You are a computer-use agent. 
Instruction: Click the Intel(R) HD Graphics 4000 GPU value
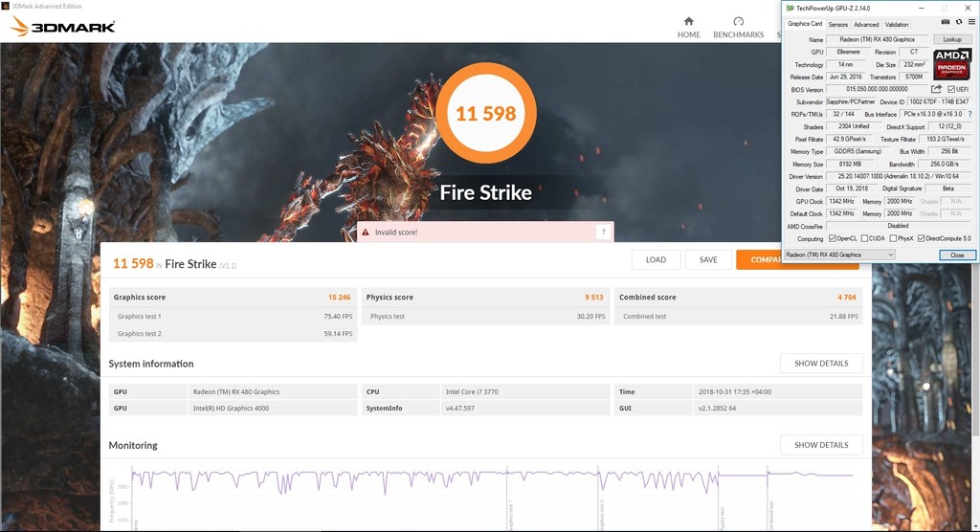(231, 409)
